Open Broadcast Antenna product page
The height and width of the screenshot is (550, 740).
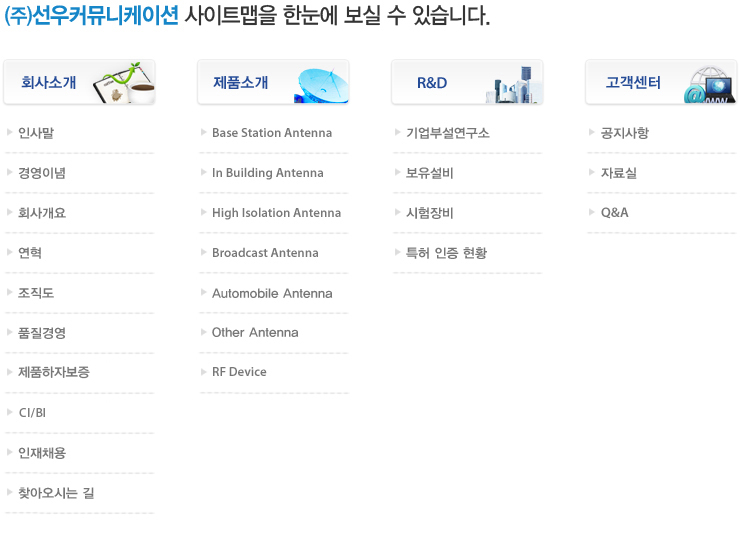pos(265,253)
